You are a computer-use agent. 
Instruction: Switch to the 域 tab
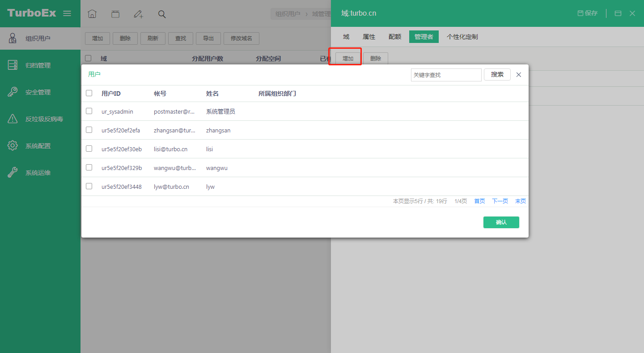(346, 37)
